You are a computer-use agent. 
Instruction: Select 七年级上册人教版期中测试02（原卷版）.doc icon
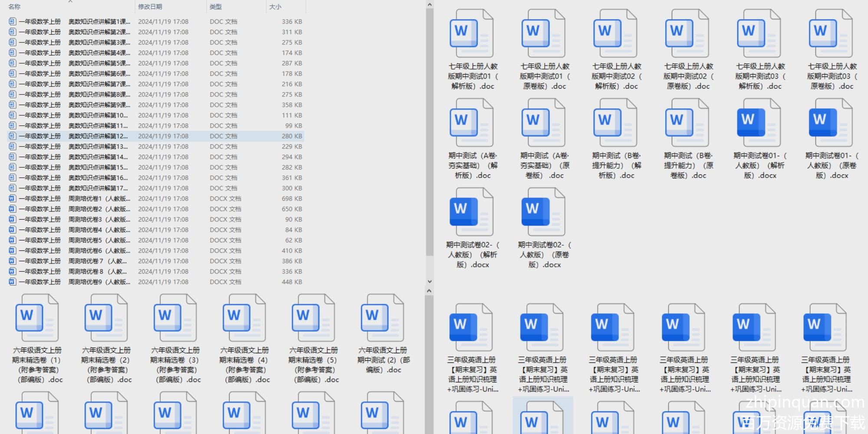687,34
